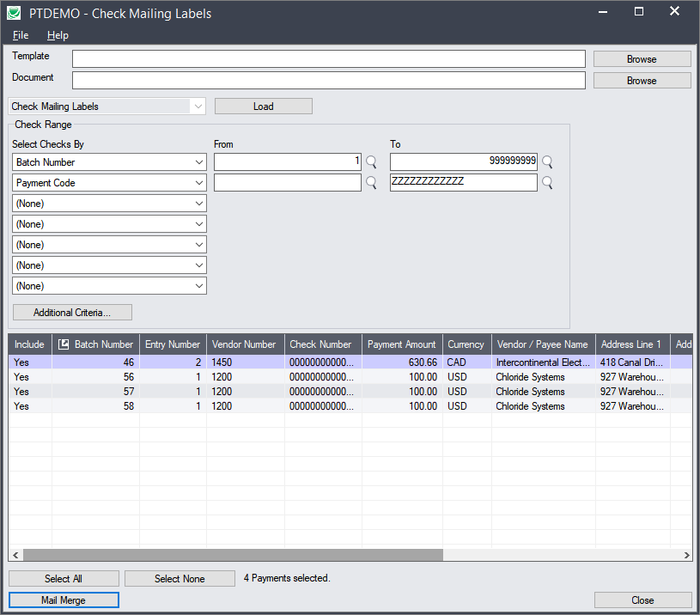The height and width of the screenshot is (615, 700).
Task: Click batch number 58 cell
Action: [x=95, y=406]
